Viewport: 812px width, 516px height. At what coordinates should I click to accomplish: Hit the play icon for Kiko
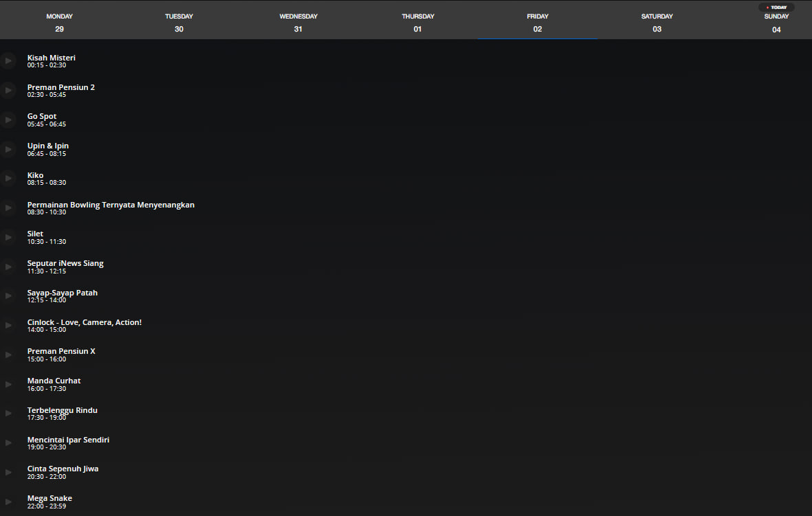click(8, 179)
